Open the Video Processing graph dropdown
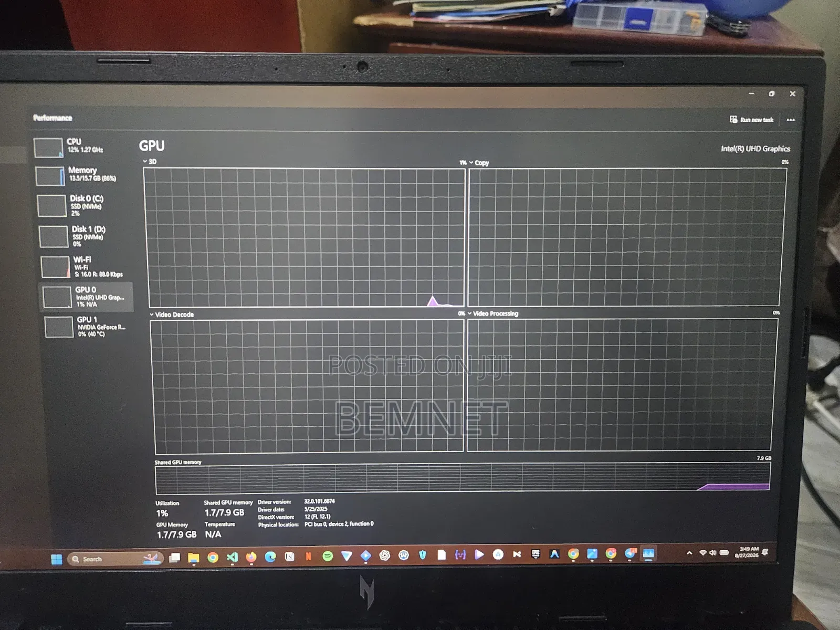Screen dimensions: 840x630 [493, 313]
